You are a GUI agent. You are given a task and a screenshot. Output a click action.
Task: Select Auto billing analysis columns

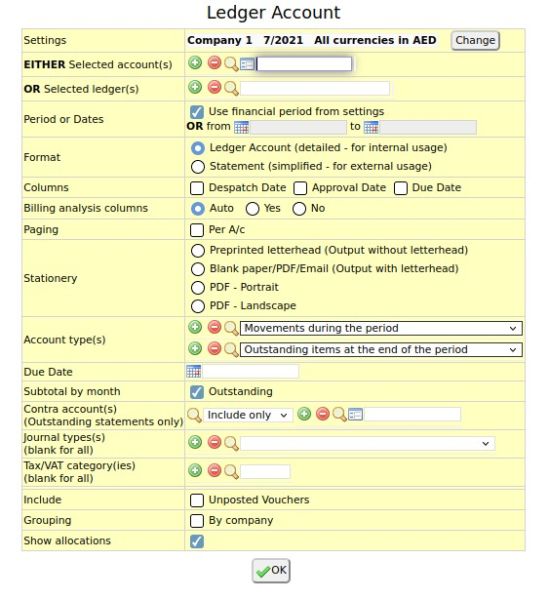198,209
